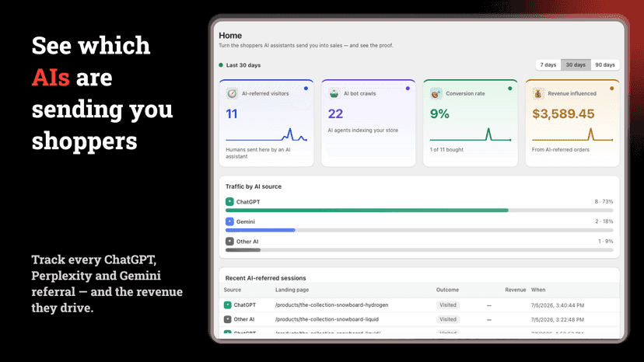Click the AI-referred visitors sparkline chart
This screenshot has width=644, height=362.
click(x=266, y=134)
